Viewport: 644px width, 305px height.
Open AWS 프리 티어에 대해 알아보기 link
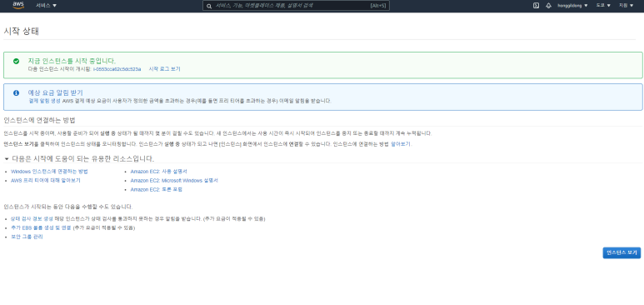click(46, 181)
